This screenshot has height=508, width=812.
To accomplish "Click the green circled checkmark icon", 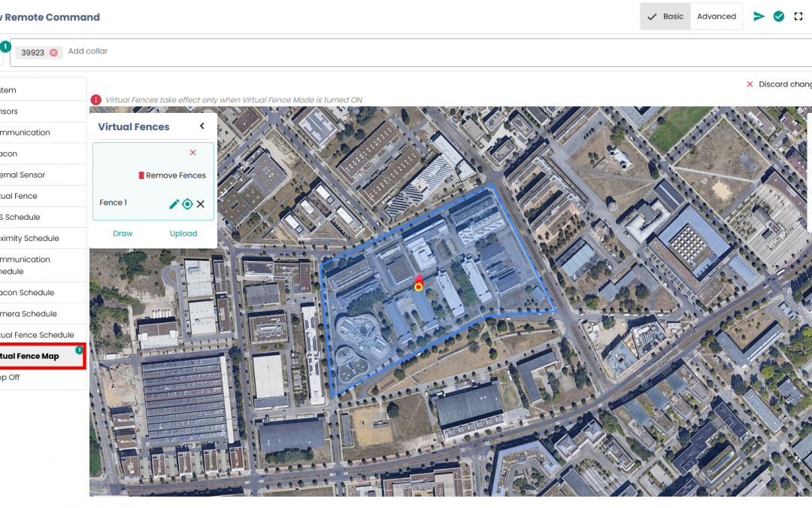I will [x=779, y=17].
